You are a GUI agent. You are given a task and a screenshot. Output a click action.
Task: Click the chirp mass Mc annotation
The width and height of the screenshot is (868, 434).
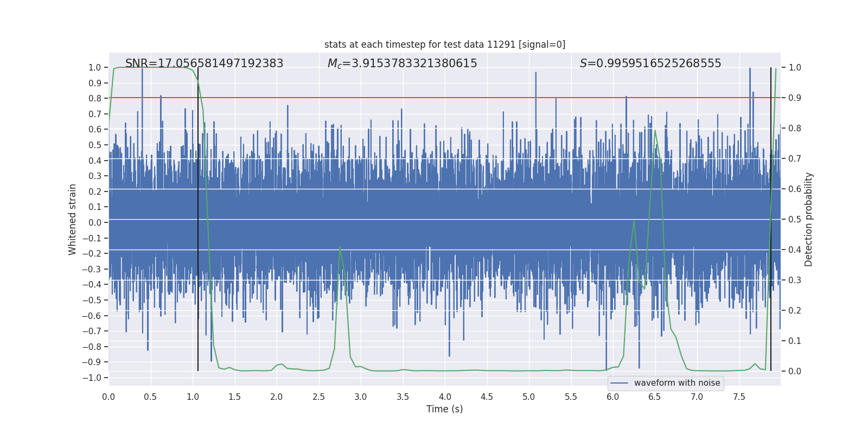pos(402,63)
